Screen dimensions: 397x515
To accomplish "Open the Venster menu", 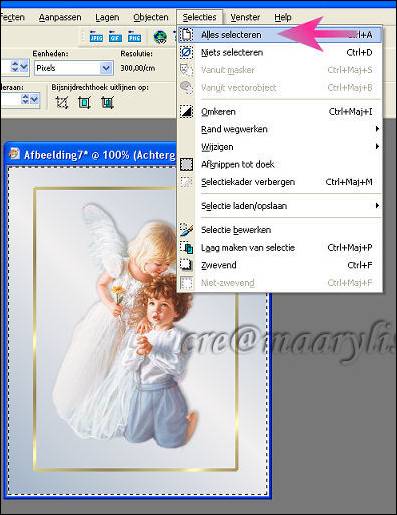I will tap(245, 17).
